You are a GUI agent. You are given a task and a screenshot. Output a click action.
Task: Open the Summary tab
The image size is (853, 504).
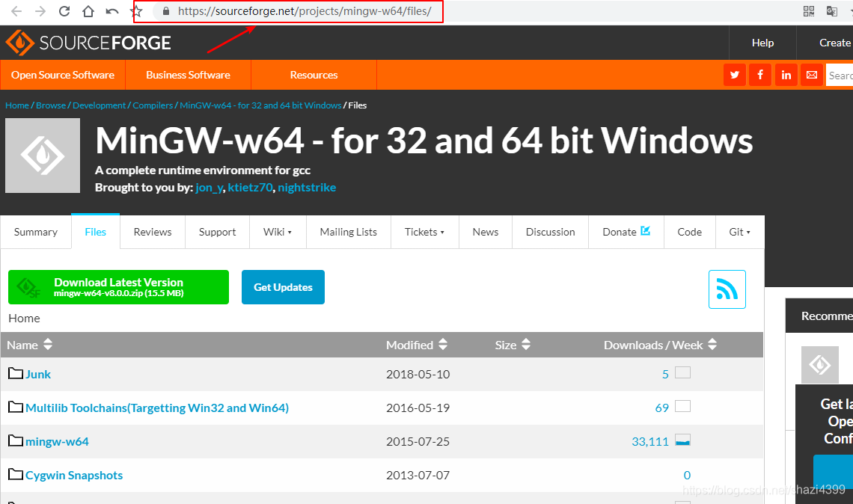pyautogui.click(x=36, y=232)
